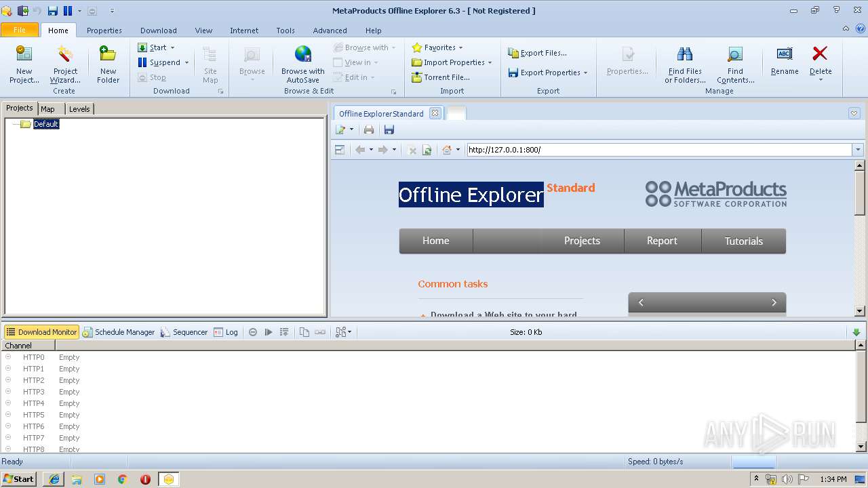Click the Print icon in browser toolbar
The height and width of the screenshot is (488, 868).
369,129
